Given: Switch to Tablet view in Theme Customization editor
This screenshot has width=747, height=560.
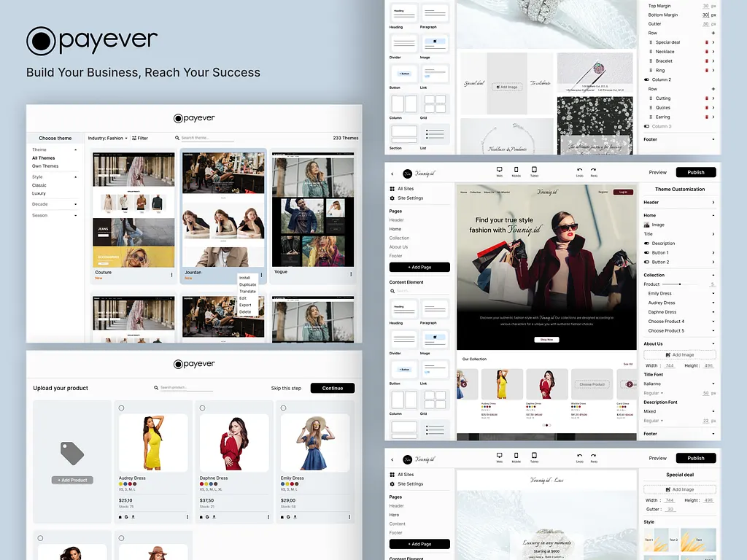Looking at the screenshot, I should tap(534, 171).
